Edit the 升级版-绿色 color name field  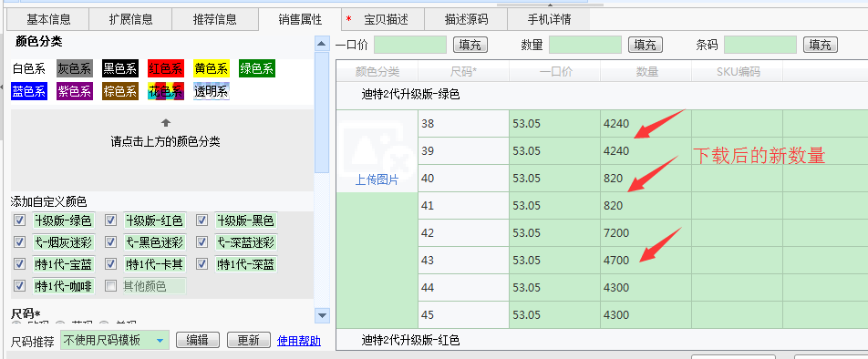[x=64, y=221]
